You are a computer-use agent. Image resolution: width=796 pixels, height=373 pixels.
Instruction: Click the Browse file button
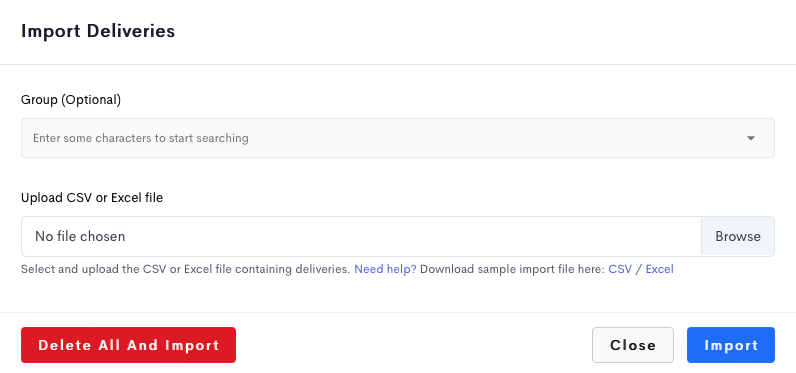[x=738, y=236]
